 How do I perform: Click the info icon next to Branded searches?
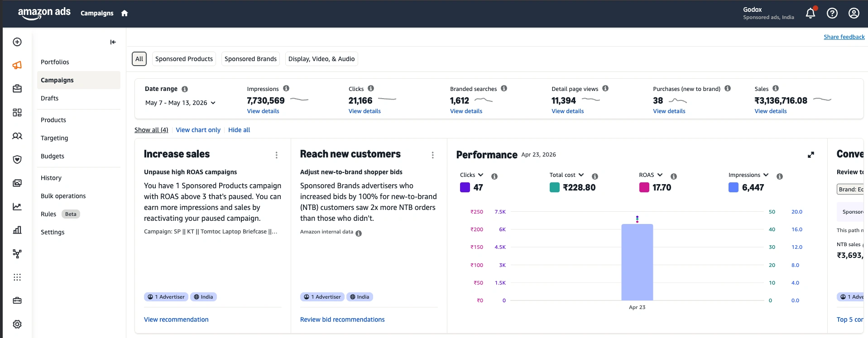point(504,88)
